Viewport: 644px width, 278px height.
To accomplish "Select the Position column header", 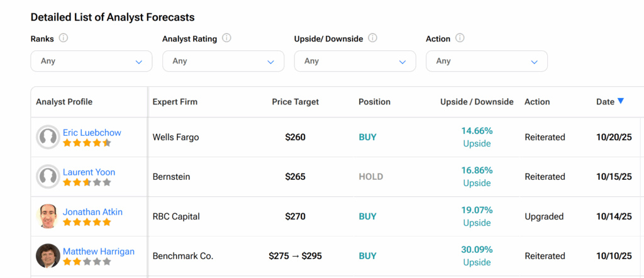I will pos(374,102).
